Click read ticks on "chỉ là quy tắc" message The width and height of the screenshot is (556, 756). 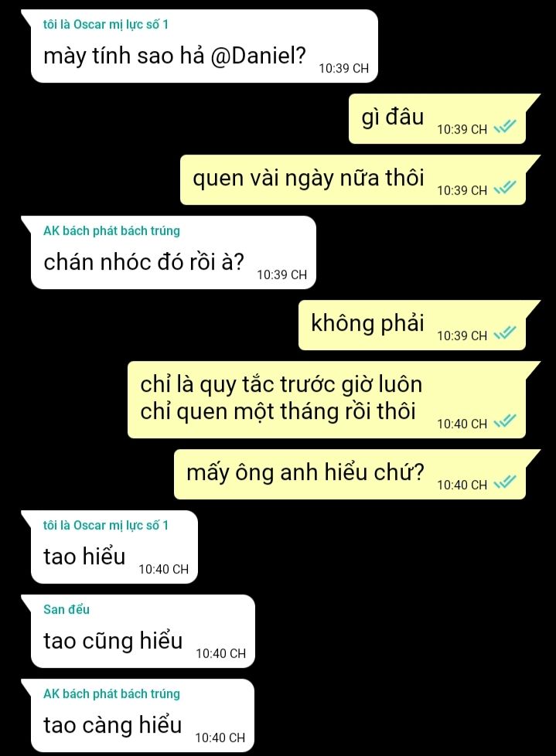[505, 421]
